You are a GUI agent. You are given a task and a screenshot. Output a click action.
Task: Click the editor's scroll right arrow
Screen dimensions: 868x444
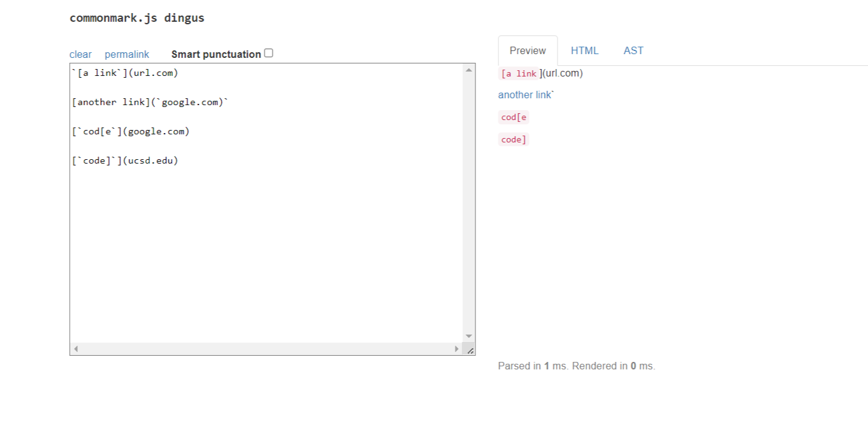pyautogui.click(x=457, y=349)
